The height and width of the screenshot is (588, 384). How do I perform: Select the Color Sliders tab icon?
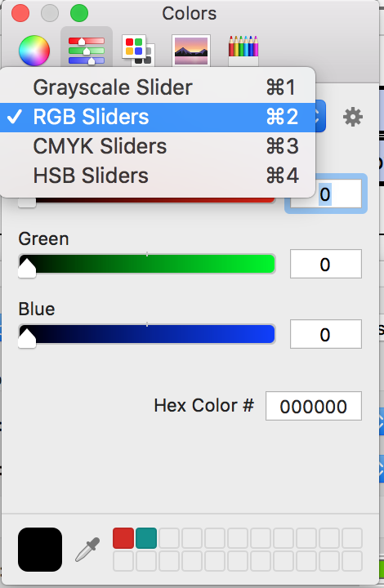click(x=87, y=51)
